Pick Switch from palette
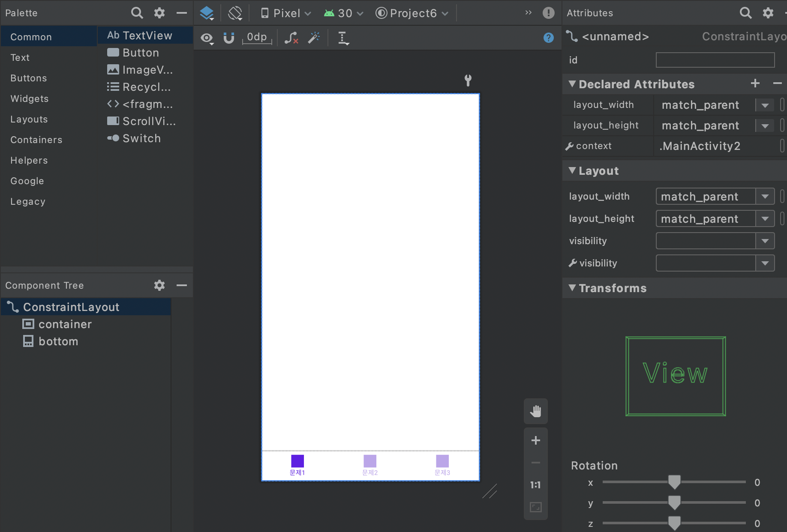Viewport: 787px width, 532px height. click(145, 138)
